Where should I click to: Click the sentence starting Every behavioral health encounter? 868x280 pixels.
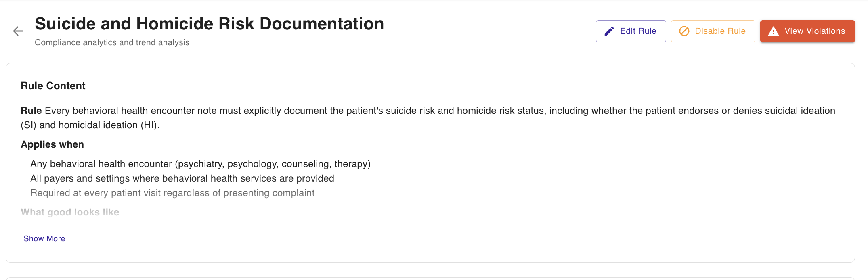439,111
